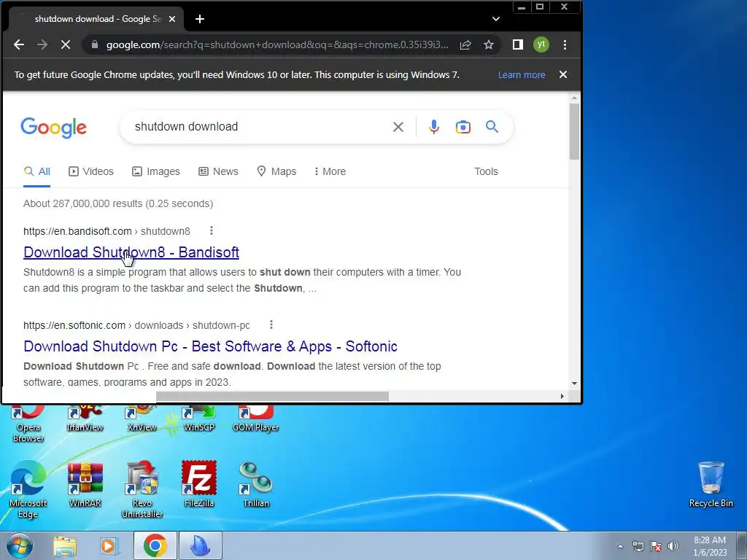Select the Recycle Bin icon
This screenshot has height=560, width=747.
click(x=711, y=484)
